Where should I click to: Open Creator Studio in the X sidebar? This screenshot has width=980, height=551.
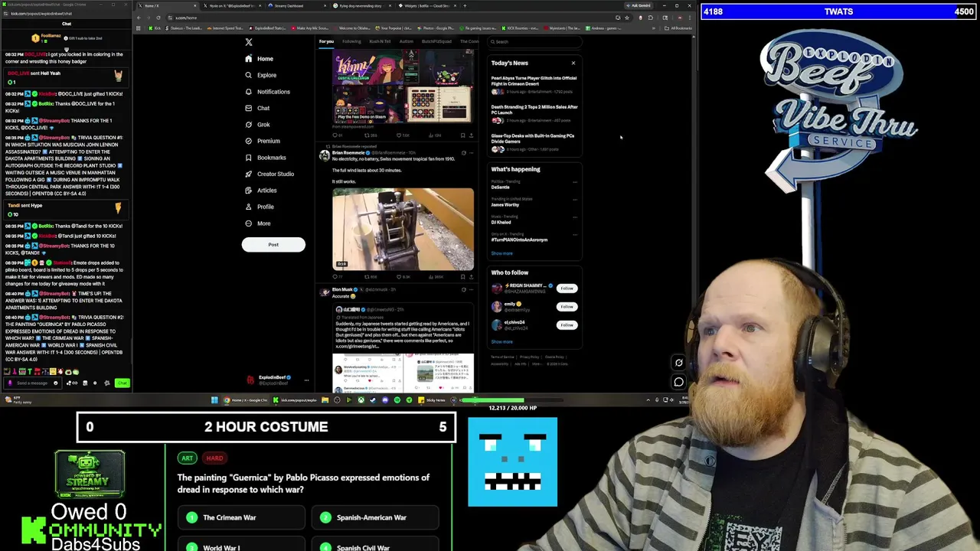click(x=269, y=174)
